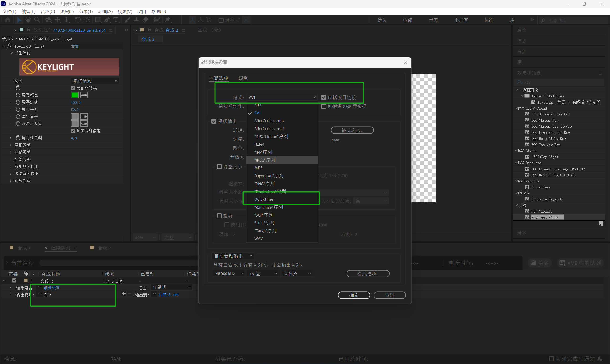
Task: Toggle 包括项目链接 checkbox
Action: (x=324, y=97)
